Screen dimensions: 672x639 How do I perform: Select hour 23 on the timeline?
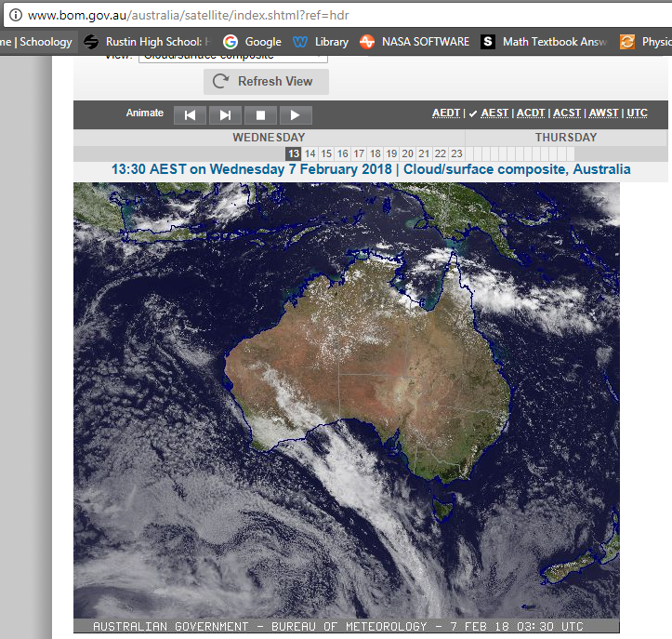[456, 153]
